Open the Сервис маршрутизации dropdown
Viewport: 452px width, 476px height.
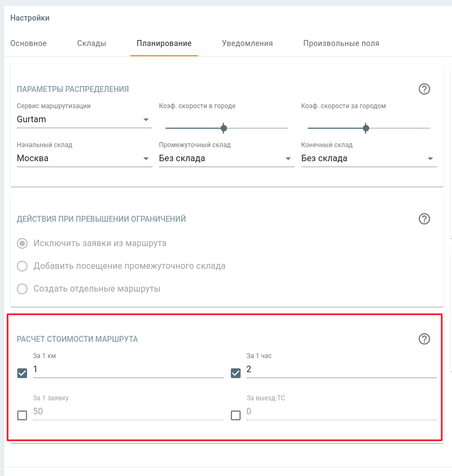pos(84,120)
